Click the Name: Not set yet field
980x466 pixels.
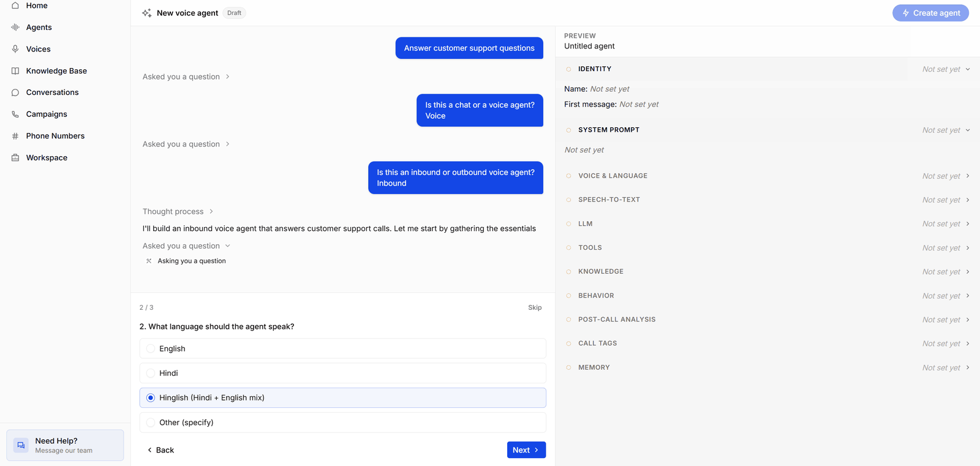click(597, 89)
